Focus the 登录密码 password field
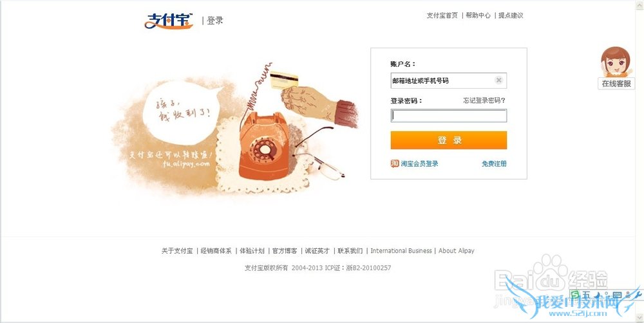The width and height of the screenshot is (644, 323). pyautogui.click(x=448, y=116)
